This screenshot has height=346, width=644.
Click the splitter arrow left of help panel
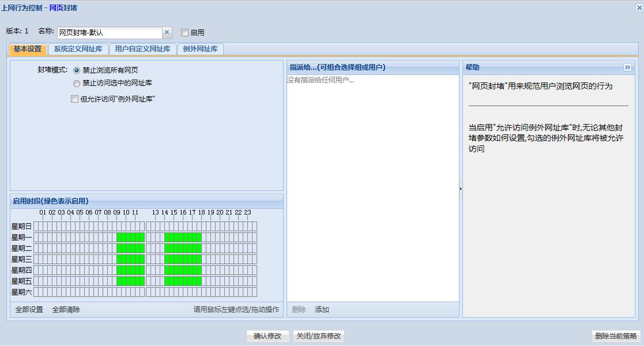coord(461,189)
